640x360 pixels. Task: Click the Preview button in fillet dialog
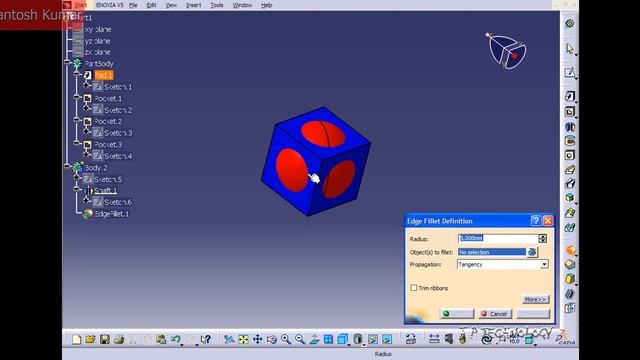(533, 313)
